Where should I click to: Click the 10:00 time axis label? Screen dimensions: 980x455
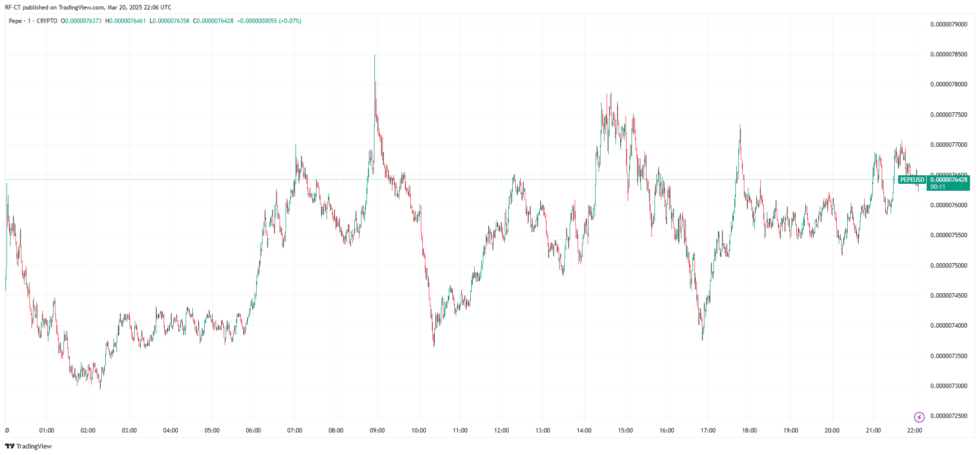click(419, 431)
